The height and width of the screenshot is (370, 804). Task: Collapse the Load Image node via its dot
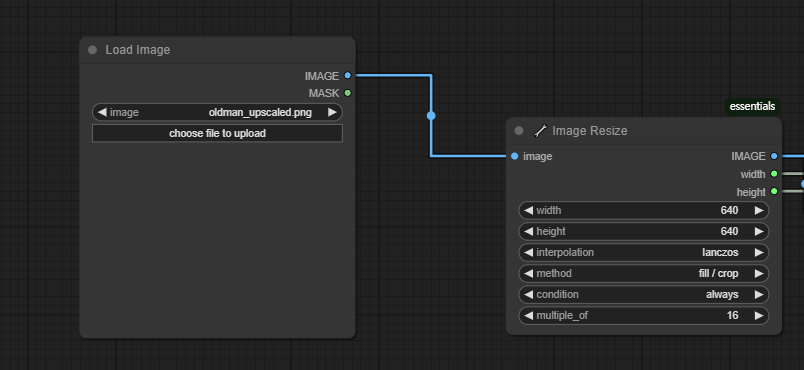pos(92,50)
